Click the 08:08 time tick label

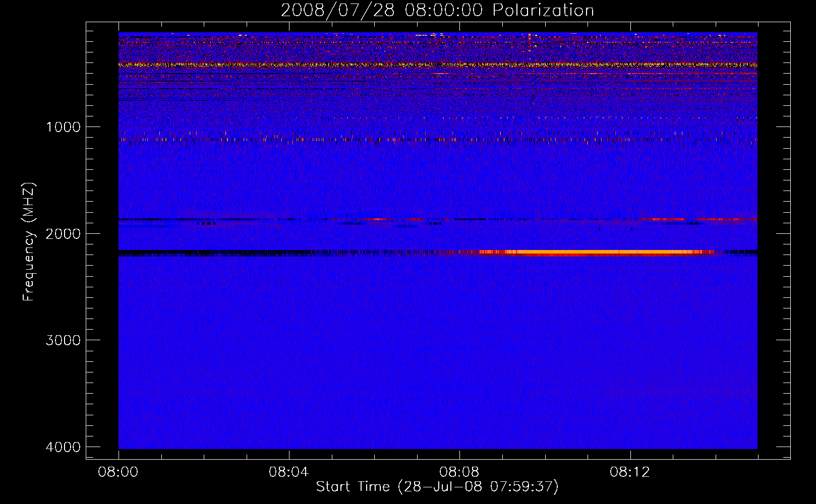tap(459, 472)
